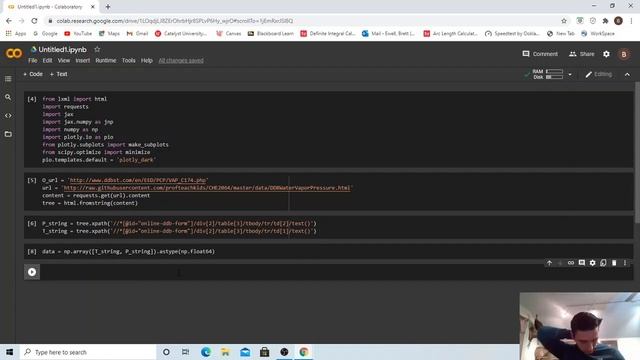
Task: Open the Blackboard Learn bookmark
Action: point(271,33)
